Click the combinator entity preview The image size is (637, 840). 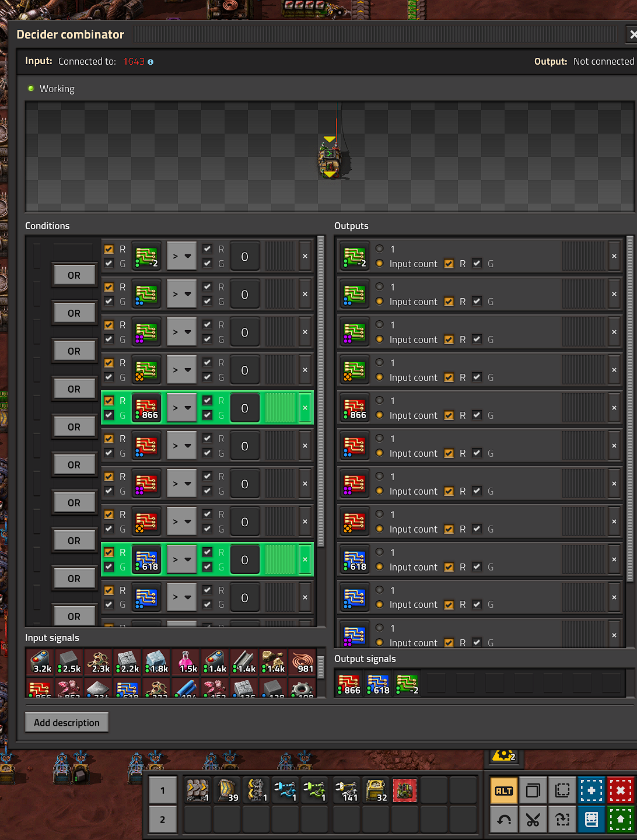[331, 158]
